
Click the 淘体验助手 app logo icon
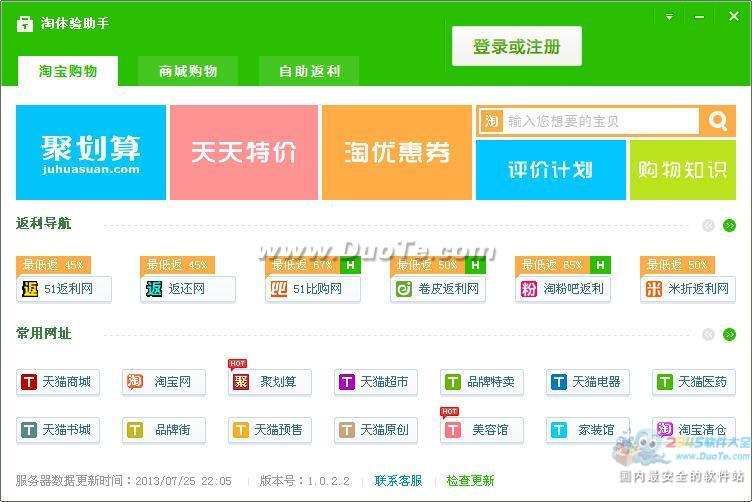coord(25,23)
